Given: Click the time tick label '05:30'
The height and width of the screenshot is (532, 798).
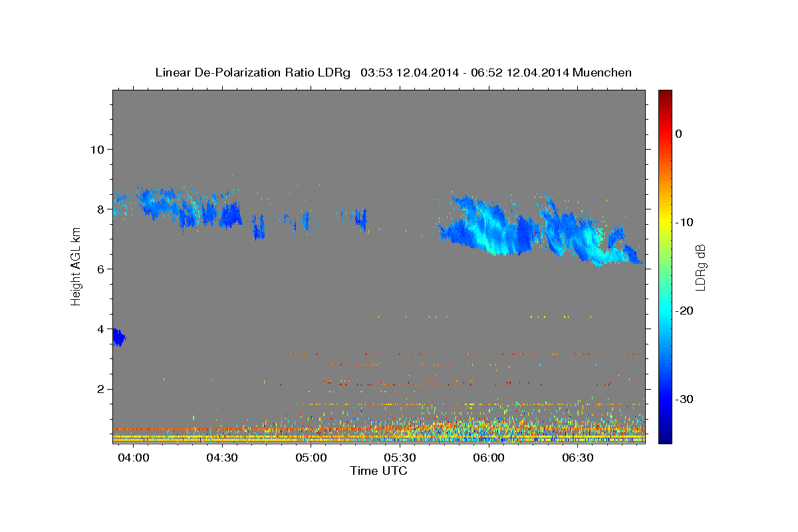Looking at the screenshot, I should [400, 458].
